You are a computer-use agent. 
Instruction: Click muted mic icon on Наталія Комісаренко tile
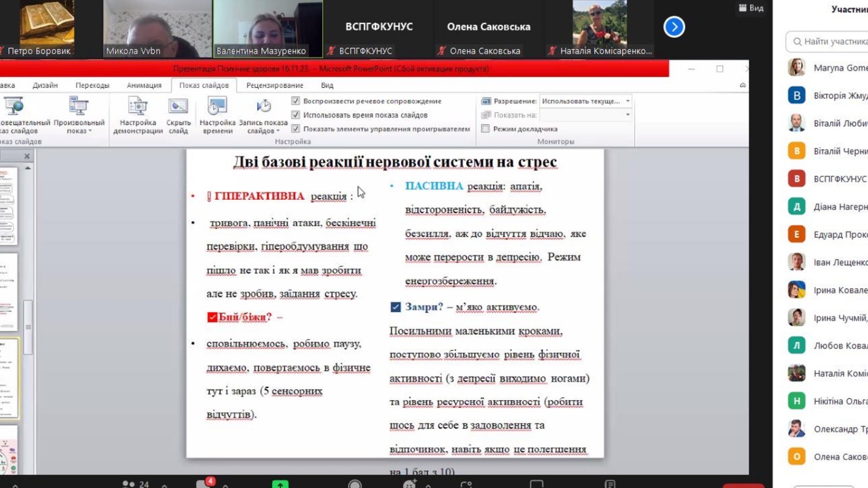tap(552, 50)
